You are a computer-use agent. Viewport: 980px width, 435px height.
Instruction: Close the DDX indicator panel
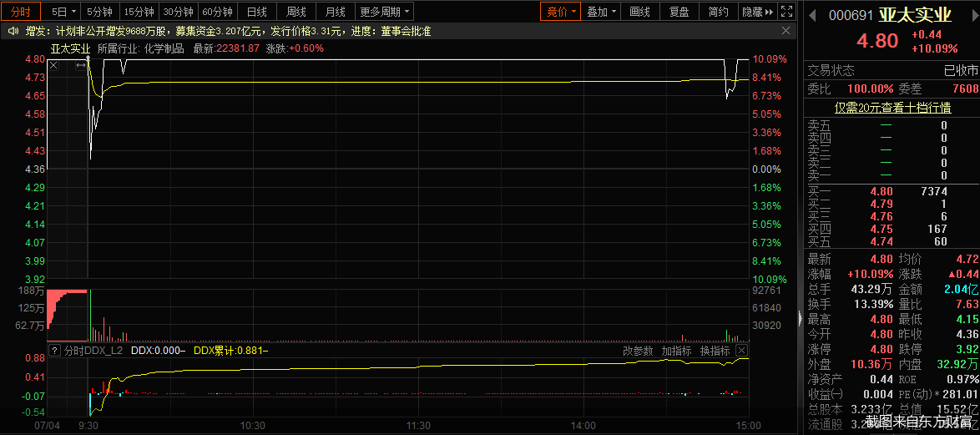click(743, 351)
